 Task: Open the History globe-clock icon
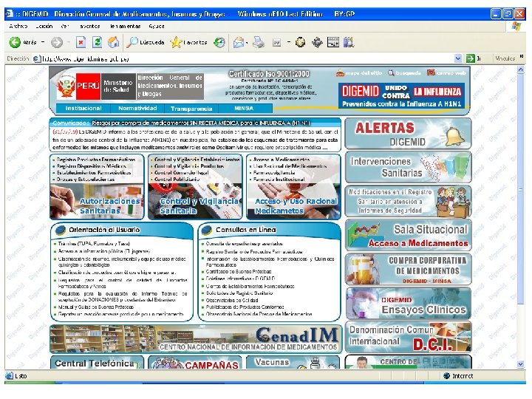coord(219,42)
